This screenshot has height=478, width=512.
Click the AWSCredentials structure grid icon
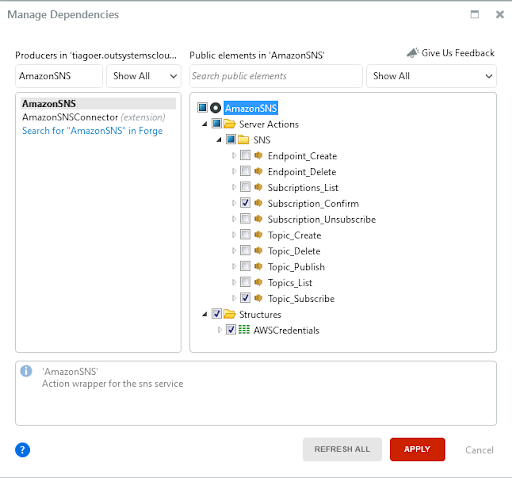coord(244,330)
